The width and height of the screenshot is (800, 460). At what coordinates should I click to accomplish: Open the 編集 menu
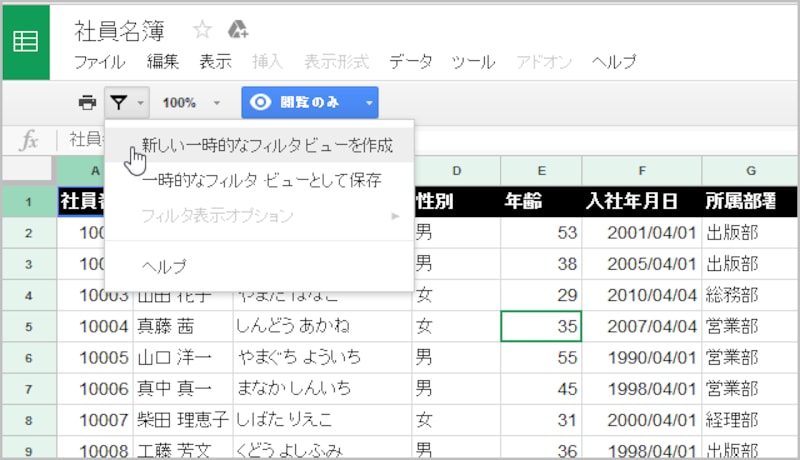[x=163, y=62]
